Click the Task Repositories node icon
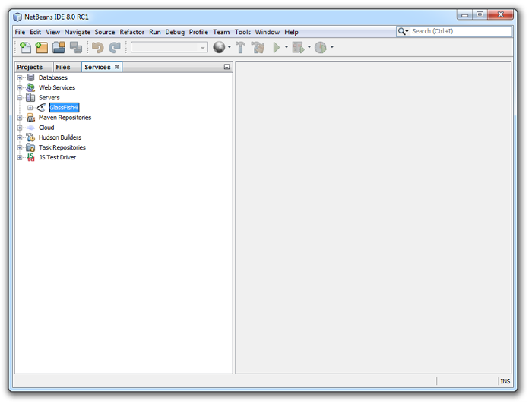This screenshot has height=404, width=532. tap(30, 147)
